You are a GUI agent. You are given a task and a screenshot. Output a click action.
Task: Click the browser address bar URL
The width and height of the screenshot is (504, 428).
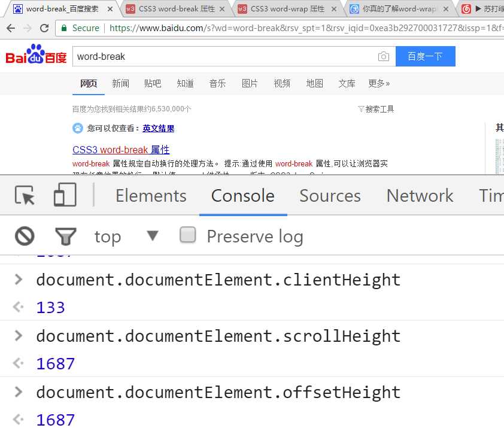point(305,28)
